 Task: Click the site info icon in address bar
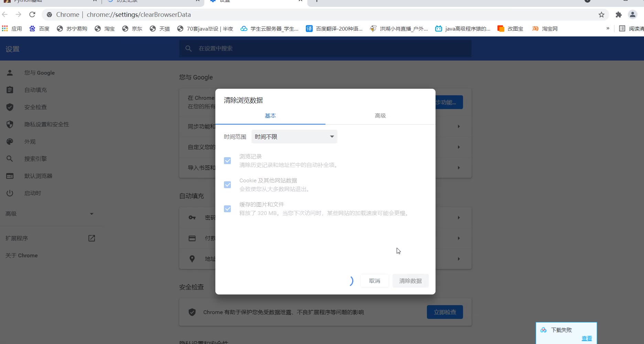pyautogui.click(x=50, y=14)
